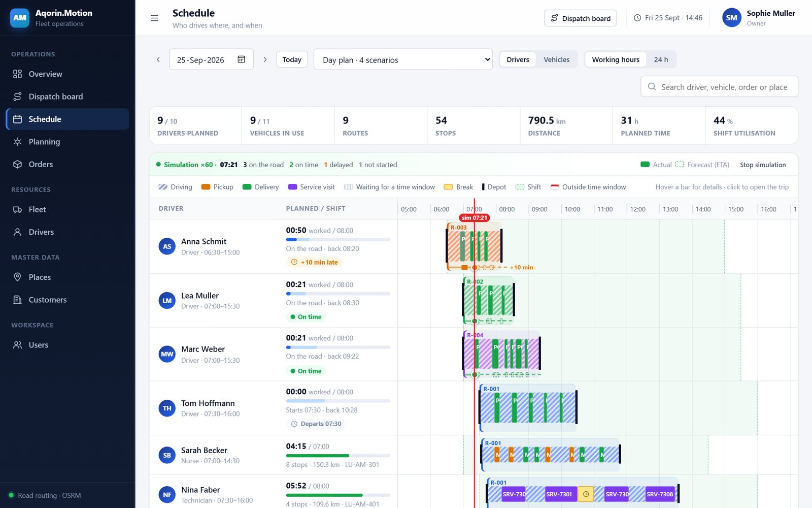
Task: Focus the search driver, vehicle field
Action: pyautogui.click(x=719, y=87)
